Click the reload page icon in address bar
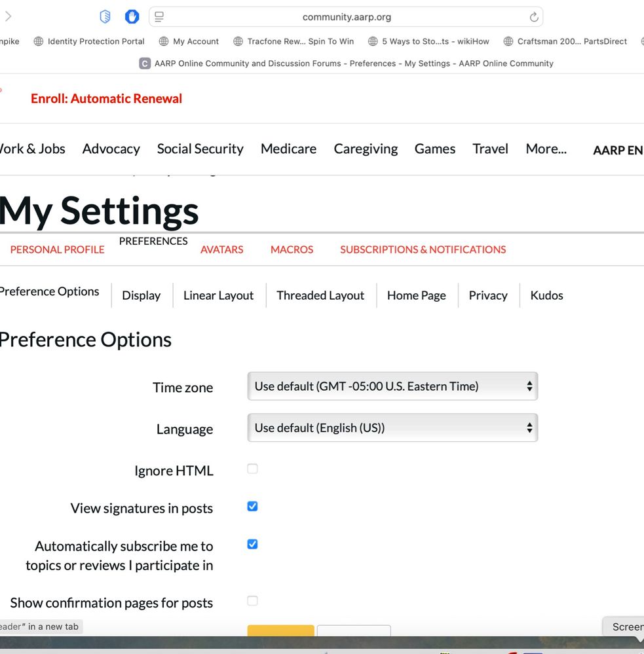This screenshot has height=654, width=644. click(533, 17)
